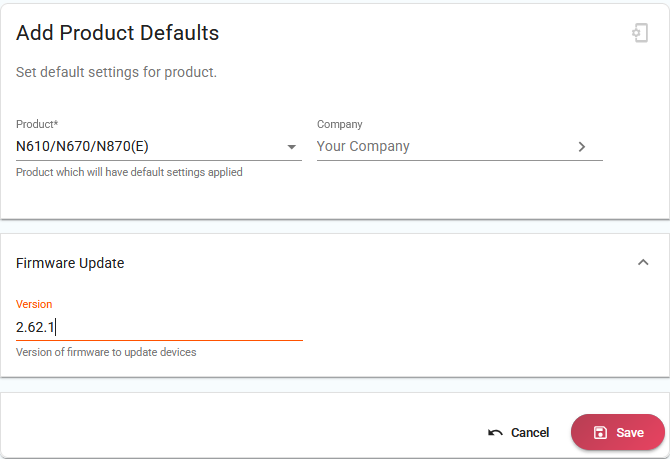The width and height of the screenshot is (670, 459).
Task: Click the empty area right of Version input
Action: pos(483,327)
